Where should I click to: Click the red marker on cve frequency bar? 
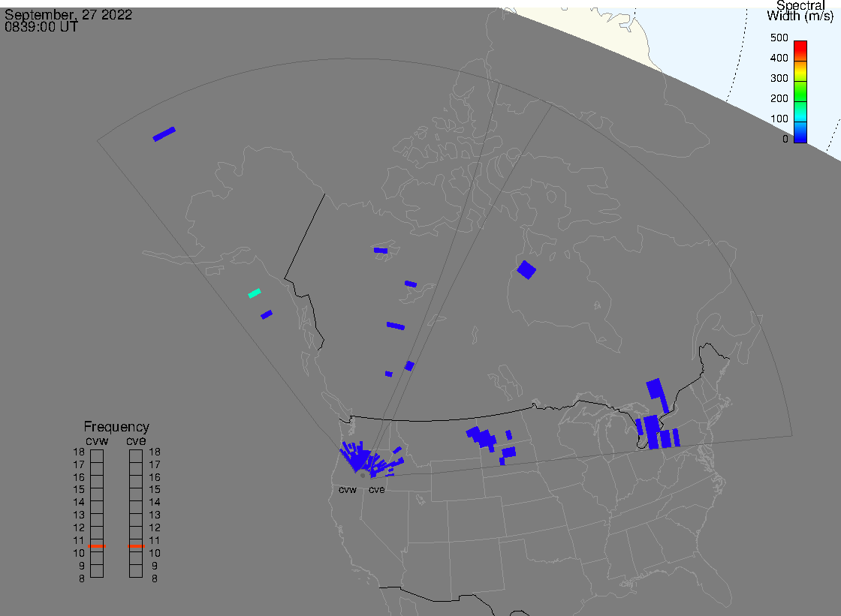click(136, 545)
